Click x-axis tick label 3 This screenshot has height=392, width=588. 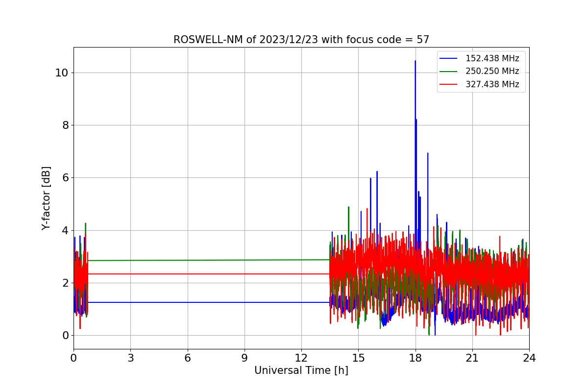130,358
